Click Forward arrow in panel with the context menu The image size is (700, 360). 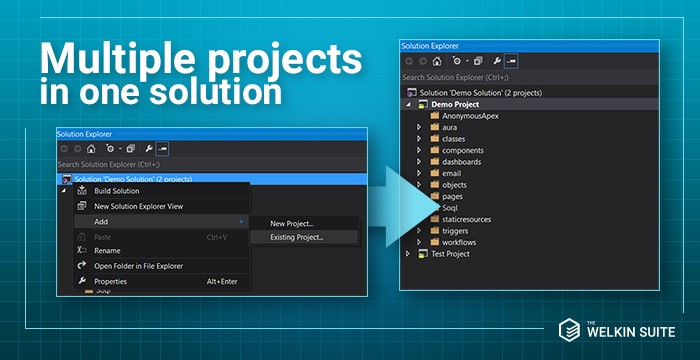(x=78, y=149)
